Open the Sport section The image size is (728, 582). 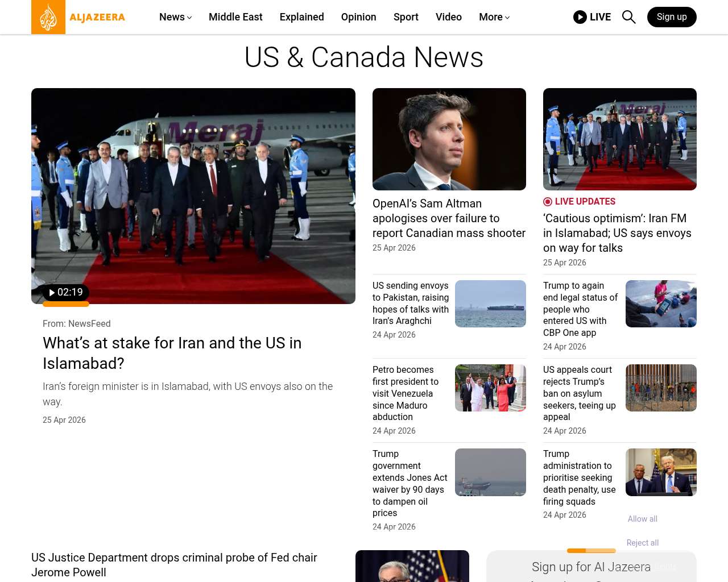[x=406, y=17]
